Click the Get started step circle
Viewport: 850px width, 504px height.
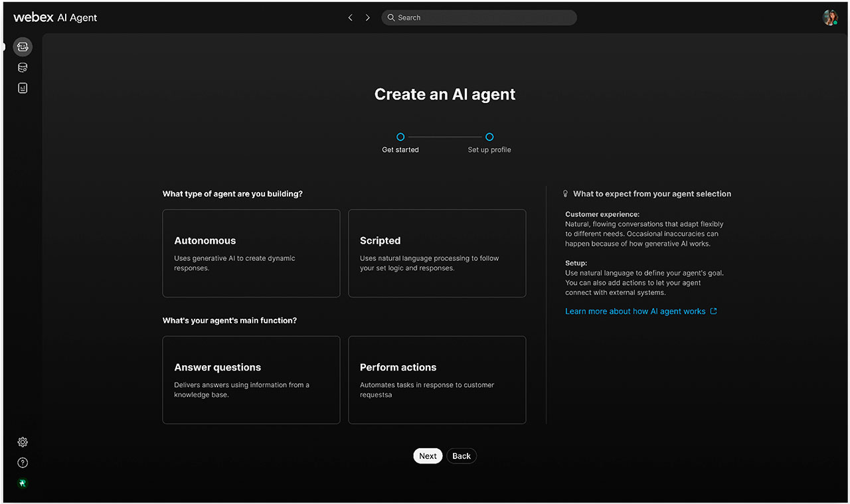(x=400, y=137)
